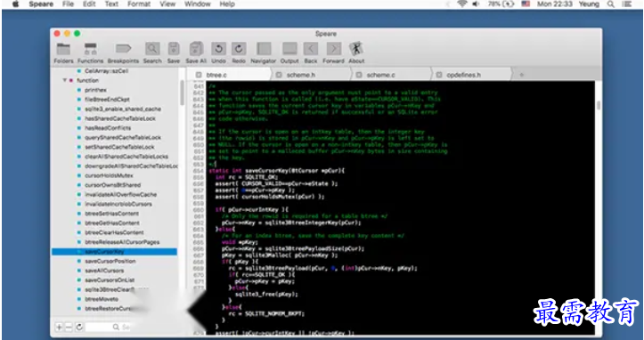644x340 pixels.
Task: Switch to the cpdefines.h tab
Action: click(x=471, y=75)
